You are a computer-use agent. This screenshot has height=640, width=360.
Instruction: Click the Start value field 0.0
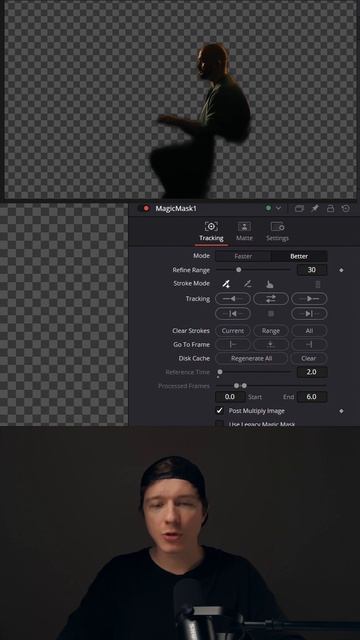coord(230,397)
